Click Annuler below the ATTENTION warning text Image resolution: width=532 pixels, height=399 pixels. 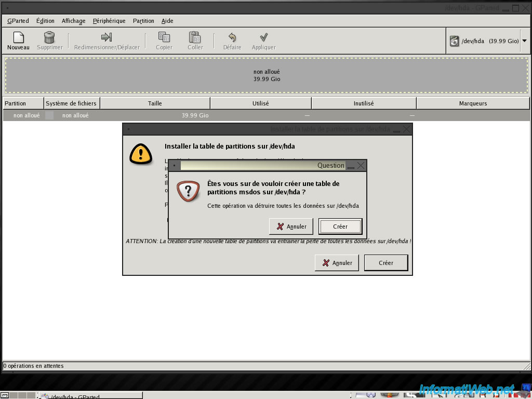coord(337,263)
